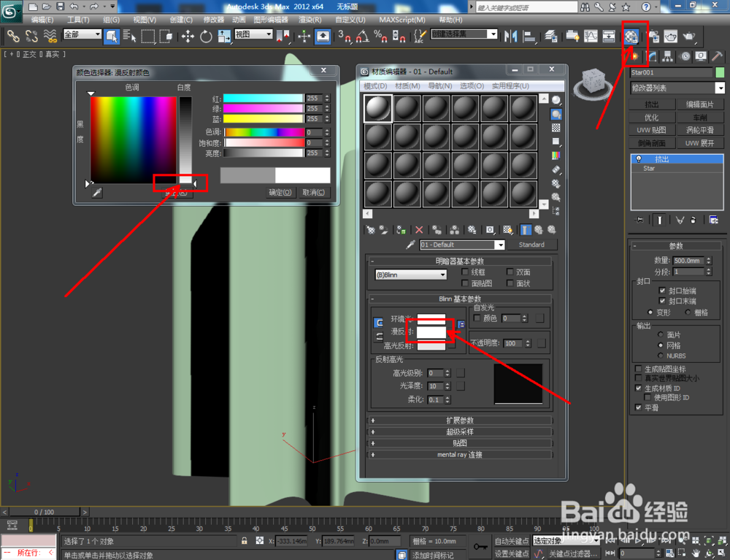Select the NURBS output radio button
730x560 pixels.
(661, 356)
